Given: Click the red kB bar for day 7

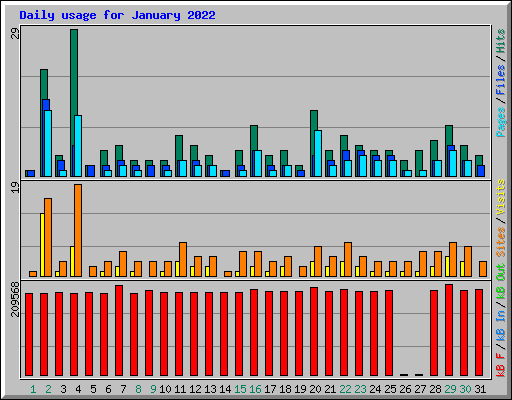Looking at the screenshot, I should (x=119, y=330).
